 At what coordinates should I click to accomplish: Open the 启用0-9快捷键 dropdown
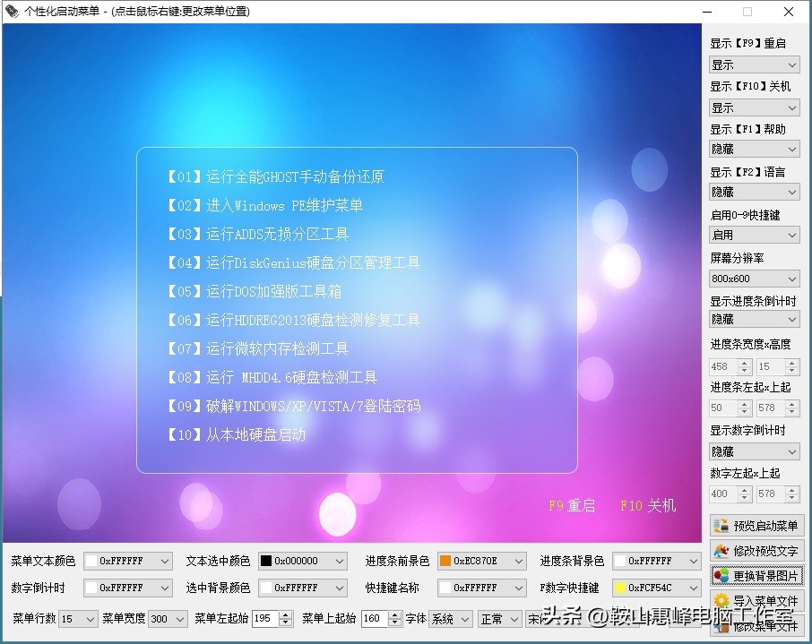pos(754,235)
